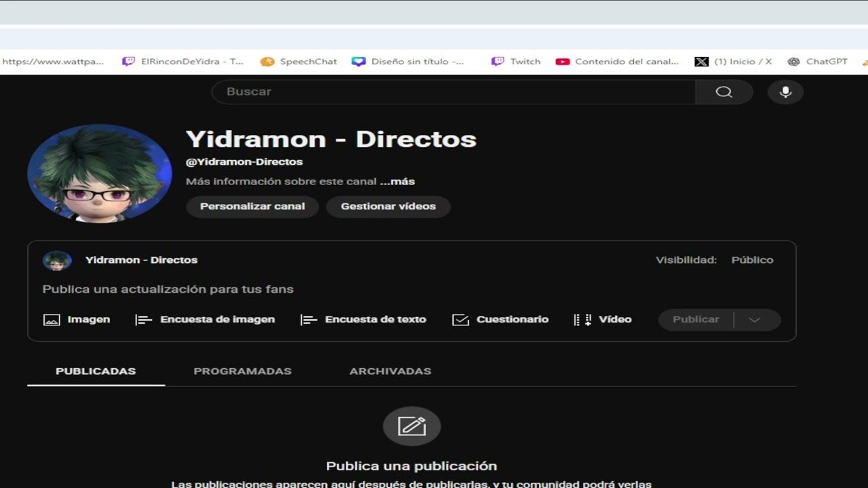Activate voice search microphone
Viewport: 868px width, 488px height.
coord(785,92)
